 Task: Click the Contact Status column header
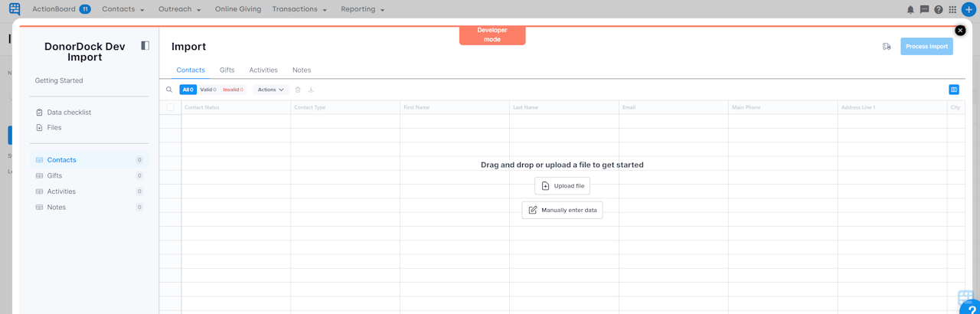pyautogui.click(x=236, y=107)
